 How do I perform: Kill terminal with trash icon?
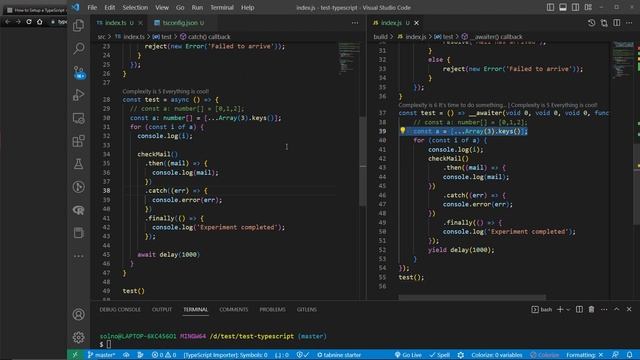(x=591, y=309)
